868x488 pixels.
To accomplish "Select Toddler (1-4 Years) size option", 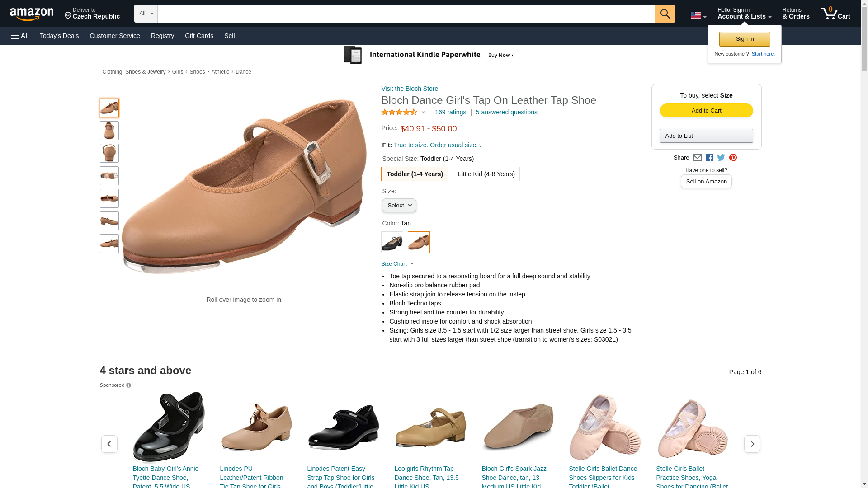I will tap(414, 174).
